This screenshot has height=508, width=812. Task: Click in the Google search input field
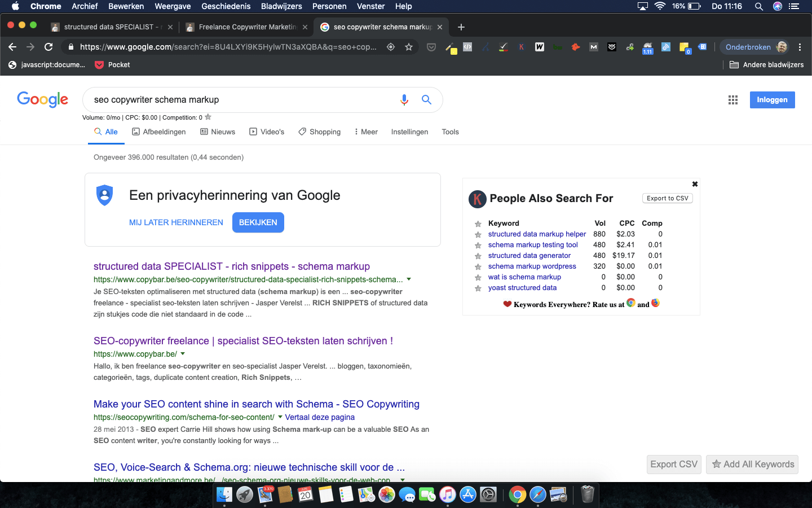tap(242, 100)
